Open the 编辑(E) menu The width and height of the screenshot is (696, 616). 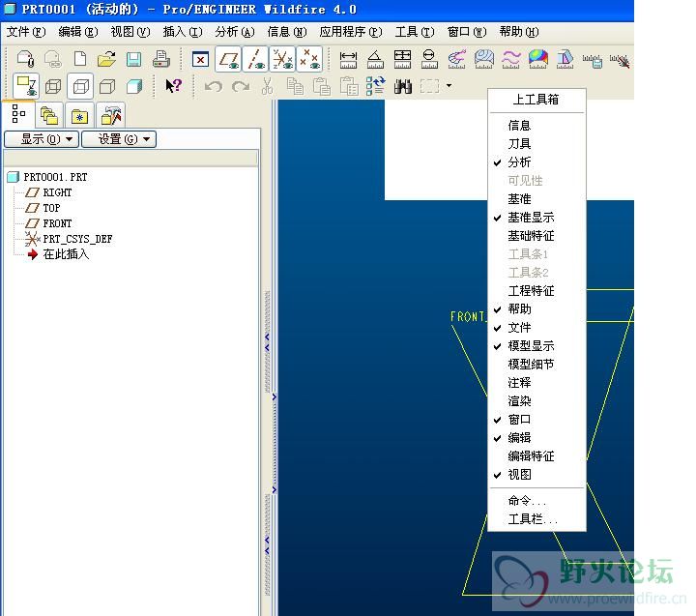[78, 32]
